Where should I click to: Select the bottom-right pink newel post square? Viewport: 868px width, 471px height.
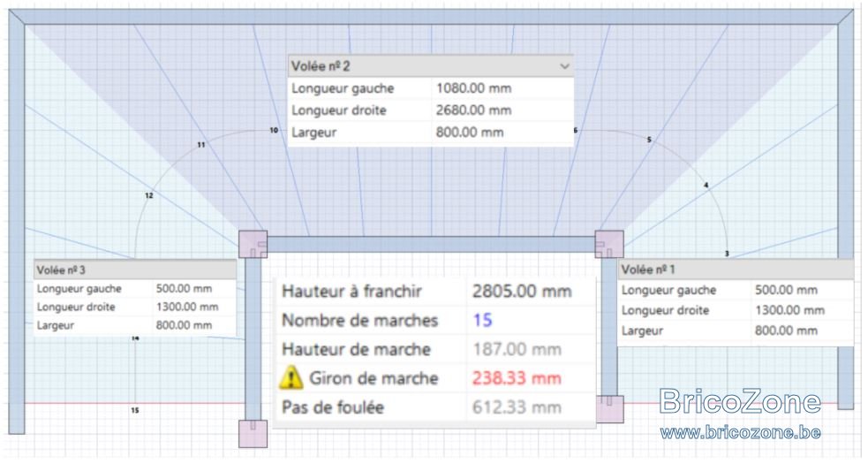click(x=610, y=409)
